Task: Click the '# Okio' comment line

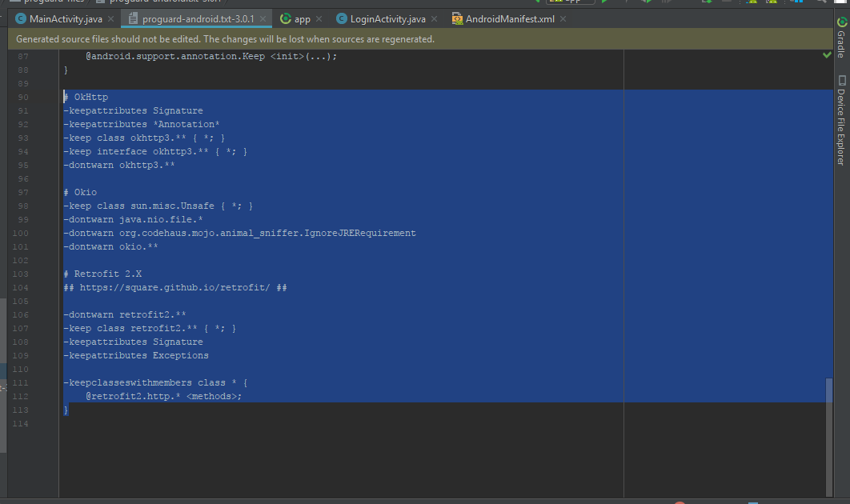Action: click(80, 192)
